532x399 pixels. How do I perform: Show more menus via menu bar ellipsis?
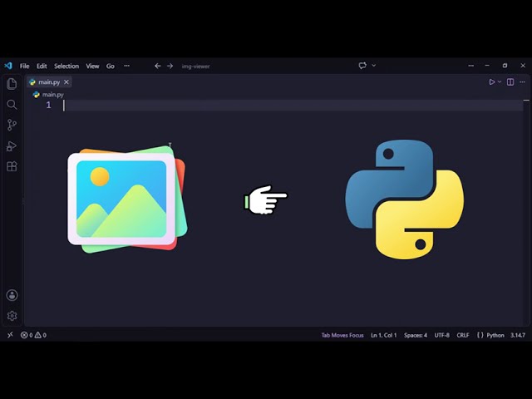coord(126,66)
